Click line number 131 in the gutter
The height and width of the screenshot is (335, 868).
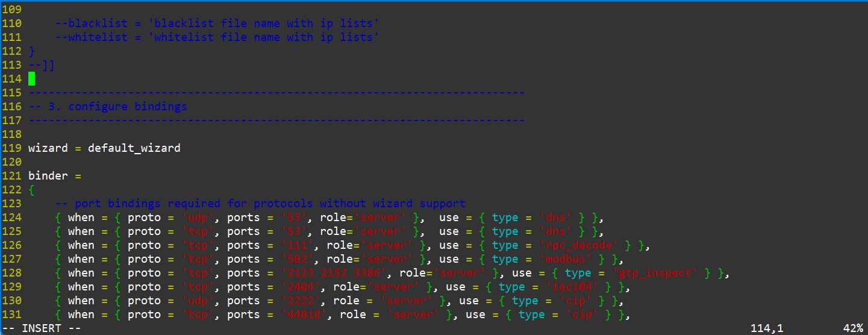click(12, 315)
